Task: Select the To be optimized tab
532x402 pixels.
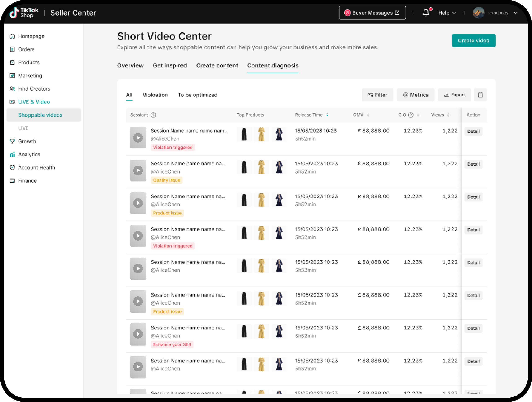Action: pos(198,95)
